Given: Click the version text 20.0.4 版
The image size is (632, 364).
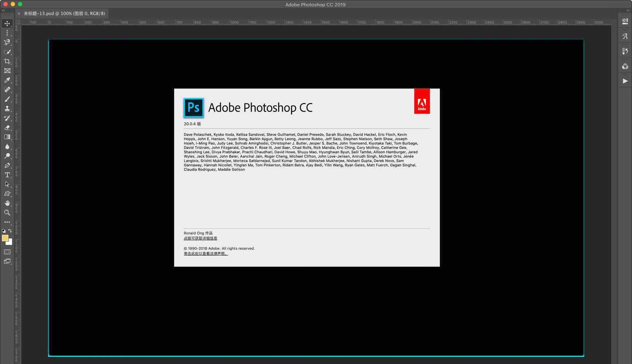Looking at the screenshot, I should [192, 124].
